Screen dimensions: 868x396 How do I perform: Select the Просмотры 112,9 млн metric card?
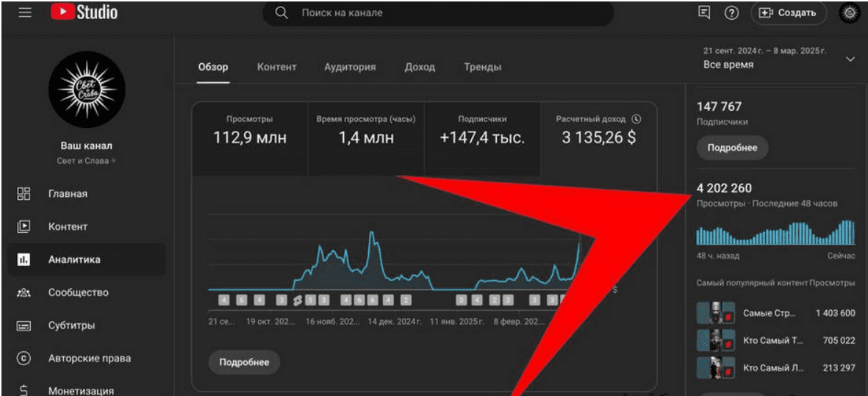tap(250, 131)
